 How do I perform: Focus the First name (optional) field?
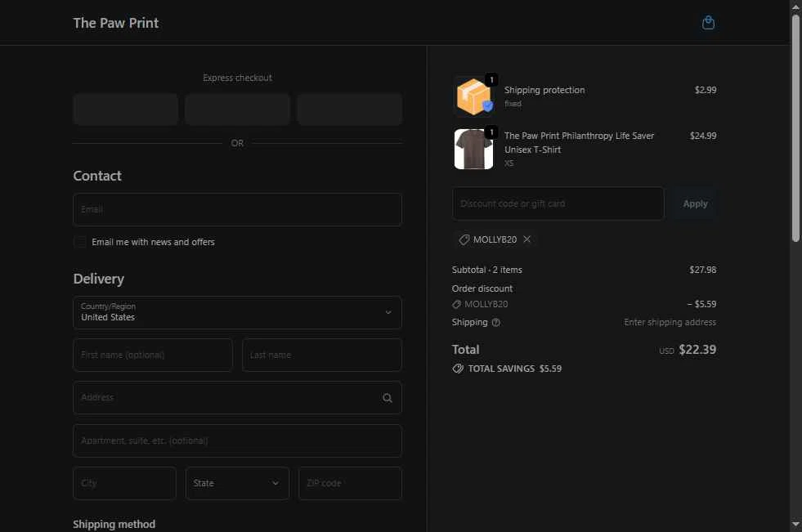click(x=153, y=355)
